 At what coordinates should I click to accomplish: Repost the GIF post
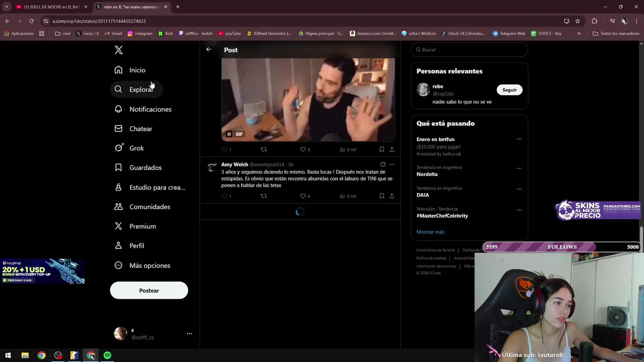(x=264, y=149)
